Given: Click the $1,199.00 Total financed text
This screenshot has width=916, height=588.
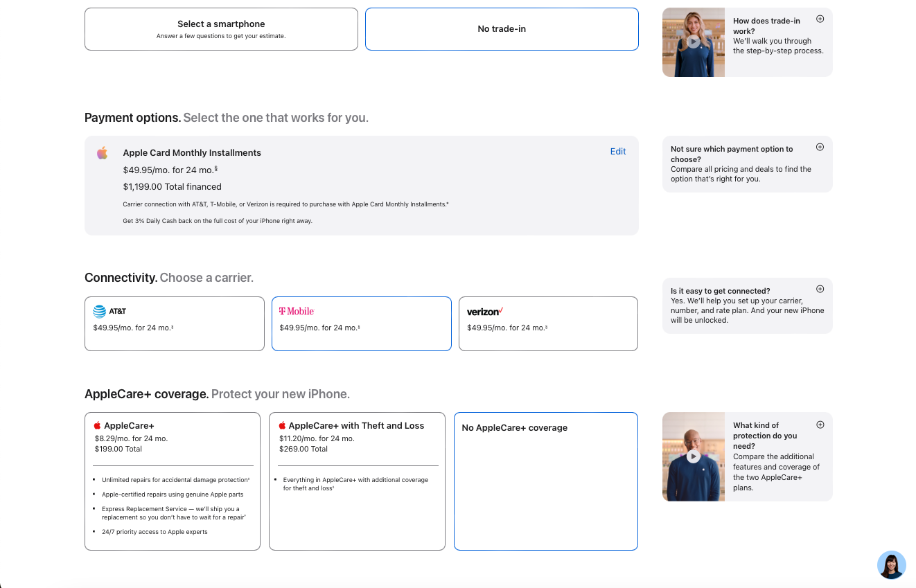Looking at the screenshot, I should 173,187.
